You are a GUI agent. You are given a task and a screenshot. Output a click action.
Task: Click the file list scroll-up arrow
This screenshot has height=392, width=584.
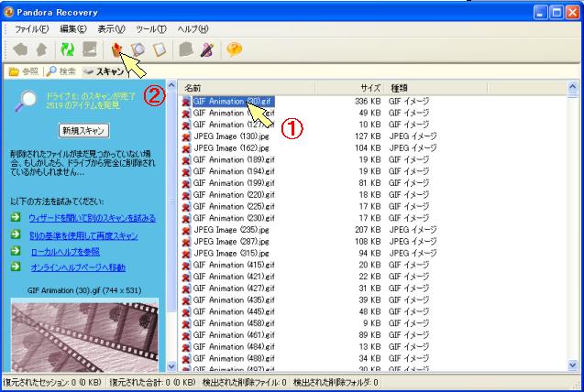pos(572,87)
